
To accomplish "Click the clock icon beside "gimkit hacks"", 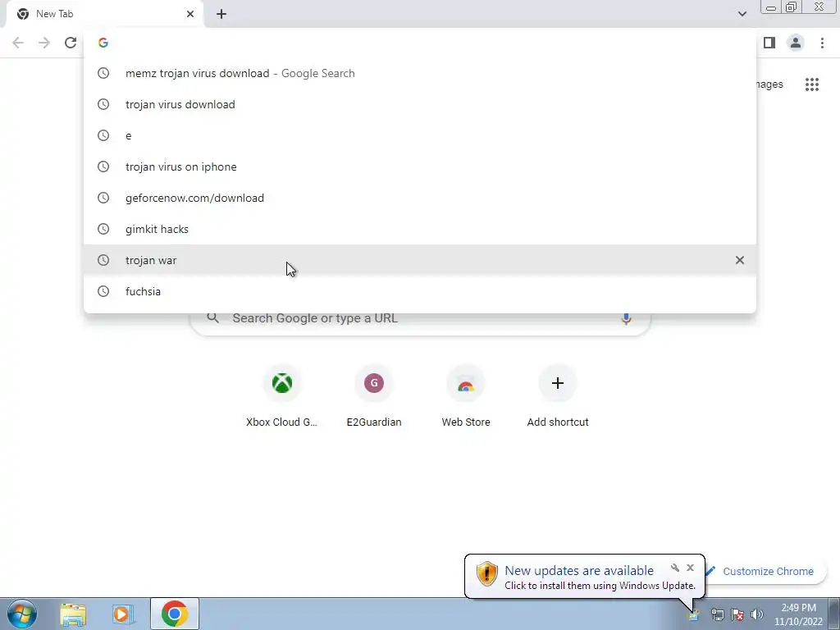I will coord(103,229).
